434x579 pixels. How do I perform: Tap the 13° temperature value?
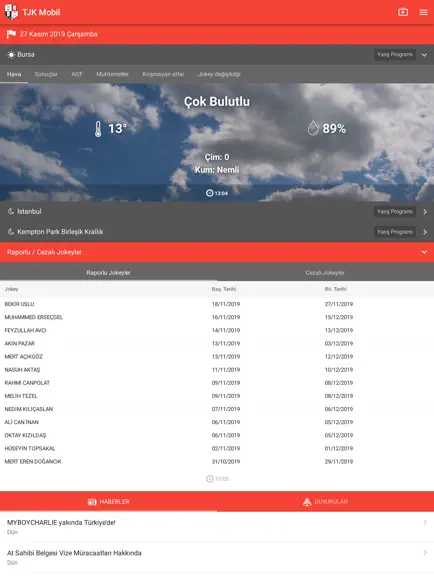[x=117, y=129]
